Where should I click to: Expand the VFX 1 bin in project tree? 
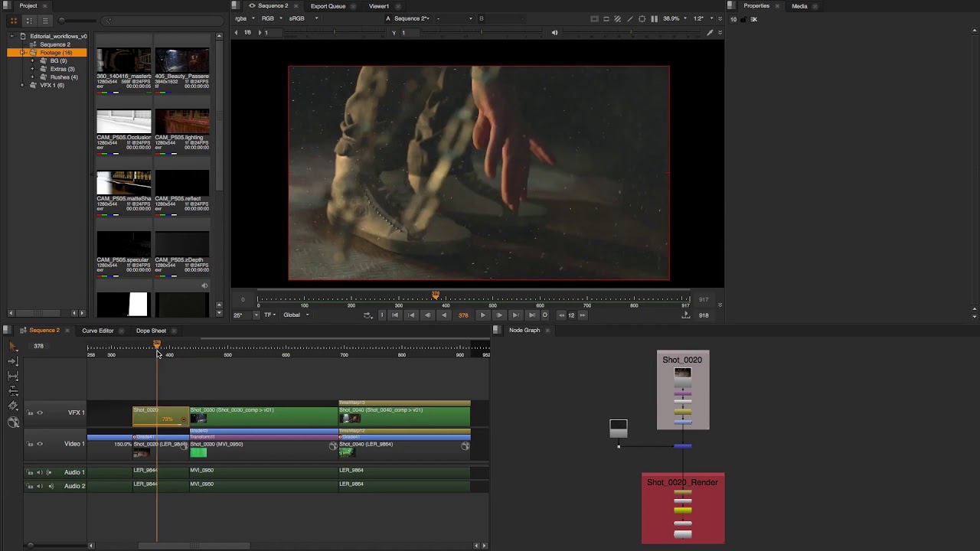(23, 86)
